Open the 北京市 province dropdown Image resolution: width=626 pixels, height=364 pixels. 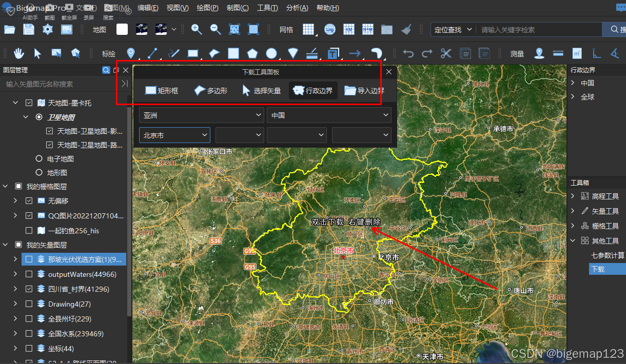click(x=174, y=135)
